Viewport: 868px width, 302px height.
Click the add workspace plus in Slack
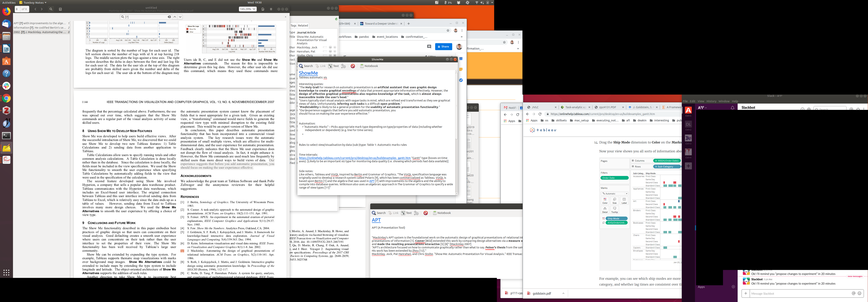pos(688,166)
